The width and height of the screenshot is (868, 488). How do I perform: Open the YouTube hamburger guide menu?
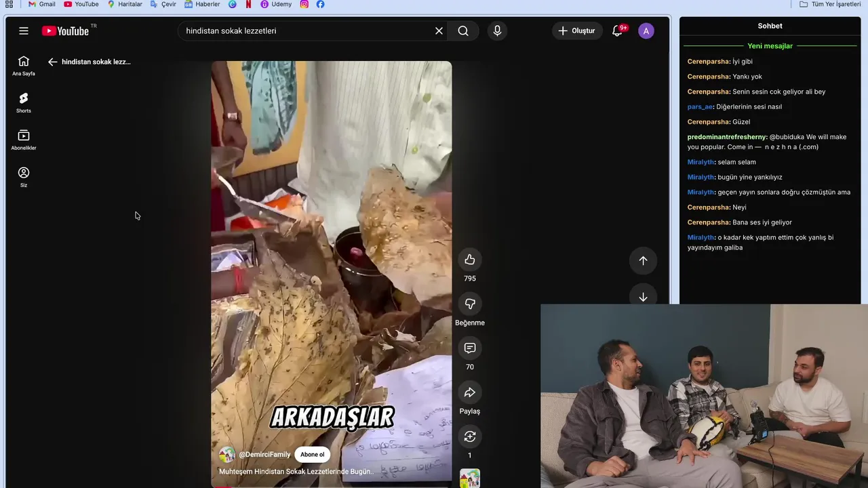coord(24,30)
